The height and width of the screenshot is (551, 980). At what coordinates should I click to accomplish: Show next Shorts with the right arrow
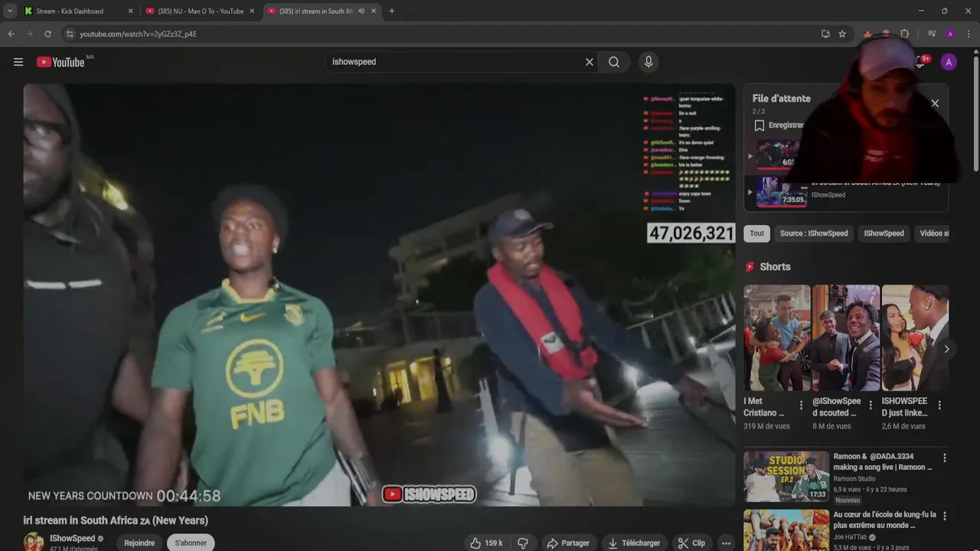coord(946,349)
